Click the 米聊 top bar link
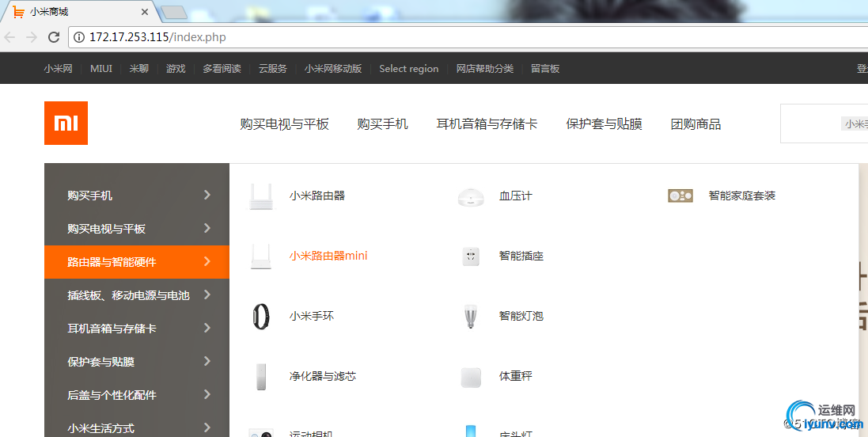This screenshot has height=437, width=868. 139,69
